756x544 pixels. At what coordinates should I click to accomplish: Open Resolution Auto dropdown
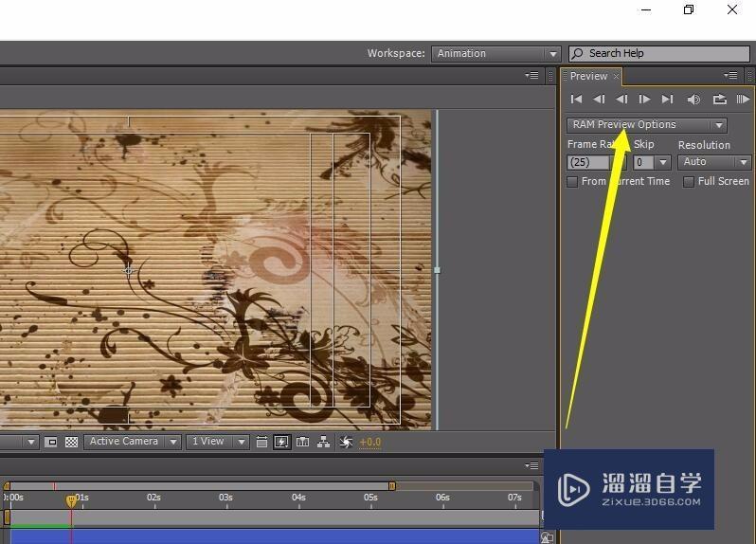click(714, 162)
